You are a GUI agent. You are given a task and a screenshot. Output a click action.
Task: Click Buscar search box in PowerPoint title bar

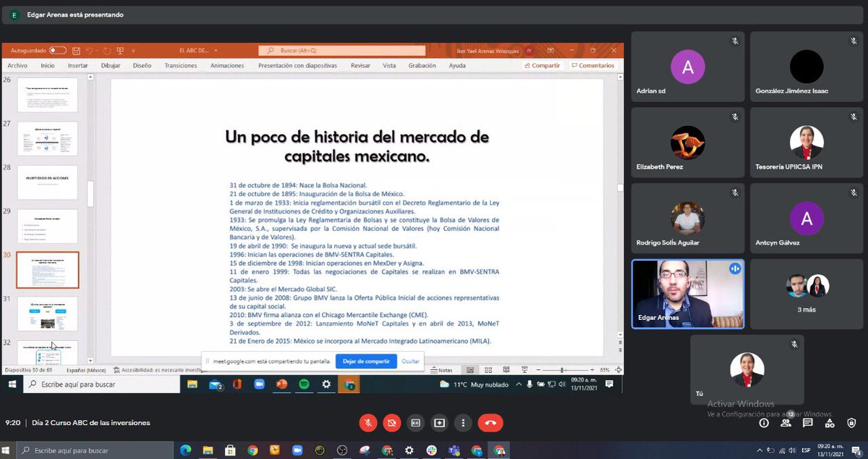coord(341,51)
